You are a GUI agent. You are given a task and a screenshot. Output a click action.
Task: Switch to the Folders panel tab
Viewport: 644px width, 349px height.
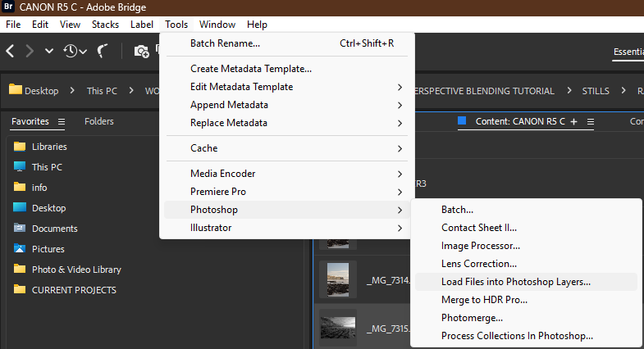[99, 121]
